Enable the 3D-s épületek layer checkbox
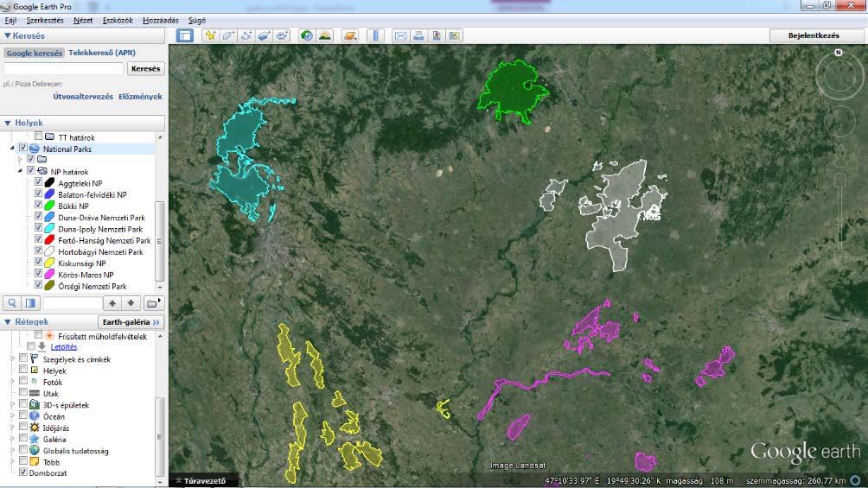Viewport: 868px width, 488px height. pos(22,404)
